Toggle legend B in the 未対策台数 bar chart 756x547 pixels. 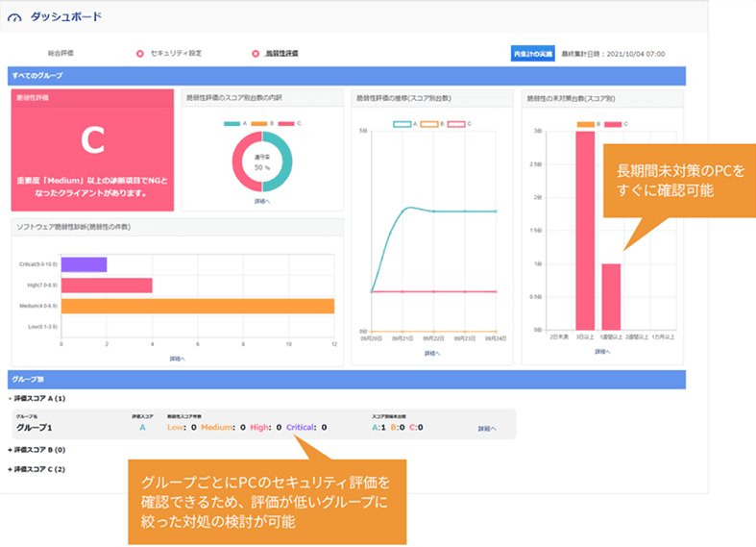click(586, 124)
